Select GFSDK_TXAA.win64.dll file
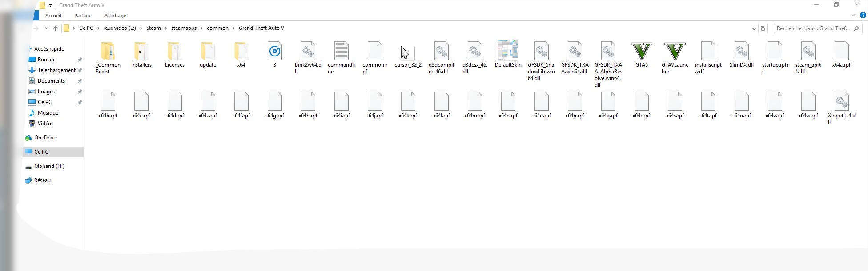The image size is (868, 271). pos(575,58)
